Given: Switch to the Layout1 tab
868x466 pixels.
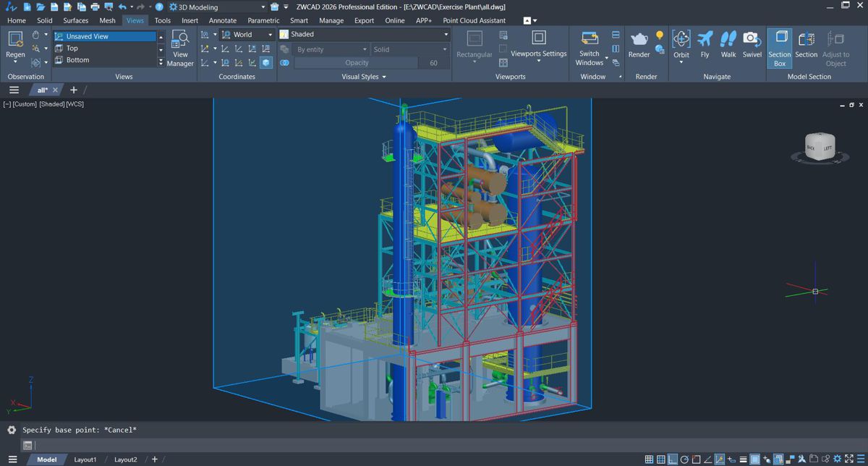Looking at the screenshot, I should [85, 459].
